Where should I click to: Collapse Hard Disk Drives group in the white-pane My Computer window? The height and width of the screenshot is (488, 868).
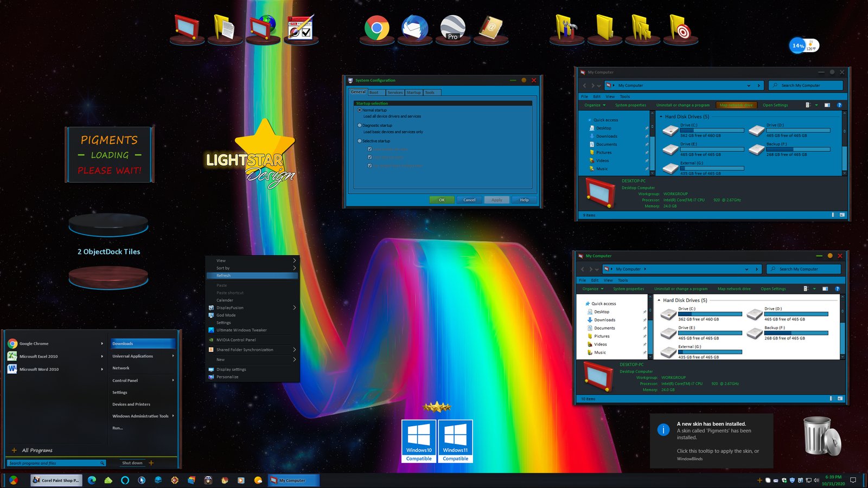pyautogui.click(x=659, y=300)
